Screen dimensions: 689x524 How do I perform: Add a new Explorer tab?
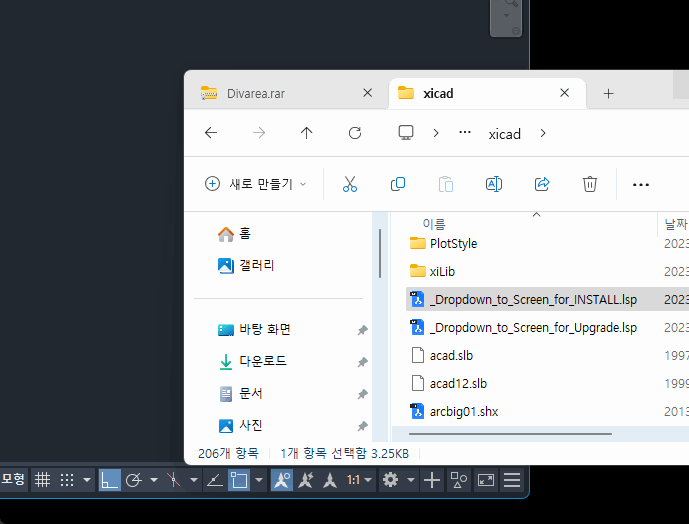point(609,93)
